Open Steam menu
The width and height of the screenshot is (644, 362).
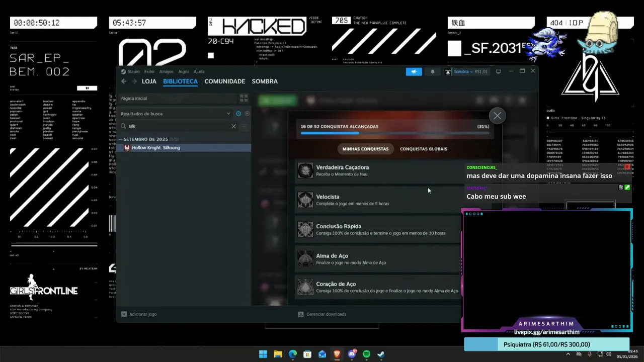point(133,71)
